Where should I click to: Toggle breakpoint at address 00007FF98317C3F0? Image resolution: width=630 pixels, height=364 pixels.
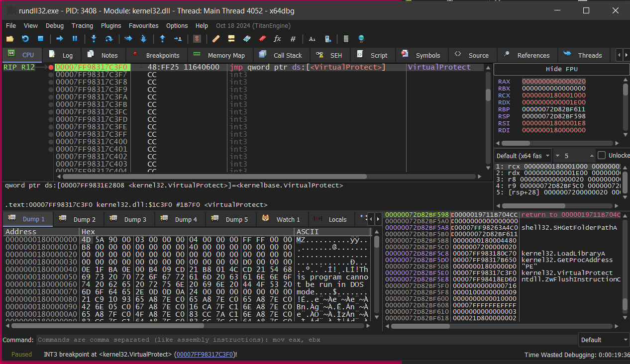click(x=51, y=67)
